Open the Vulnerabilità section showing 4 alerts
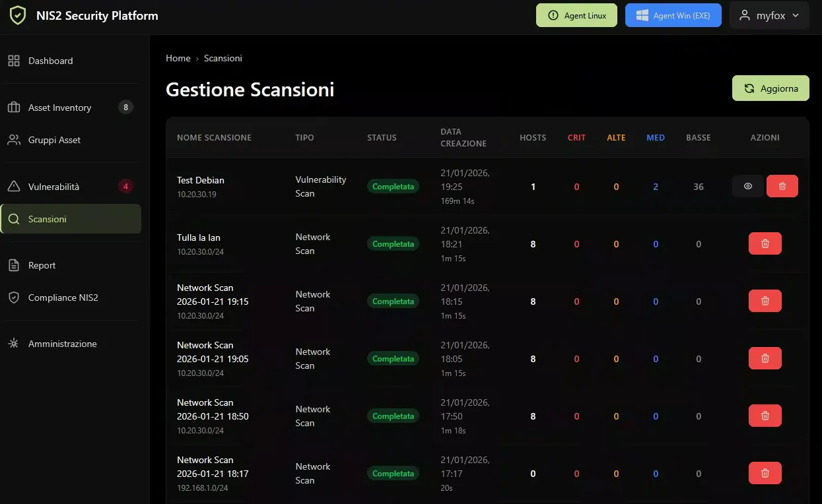Viewport: 822px width, 504px height. click(59, 187)
